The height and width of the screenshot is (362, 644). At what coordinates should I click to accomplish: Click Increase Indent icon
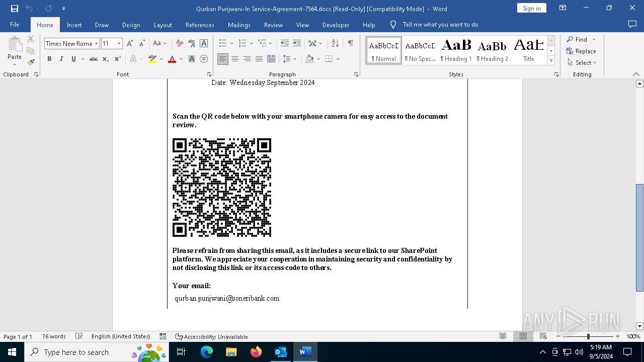pos(297,44)
